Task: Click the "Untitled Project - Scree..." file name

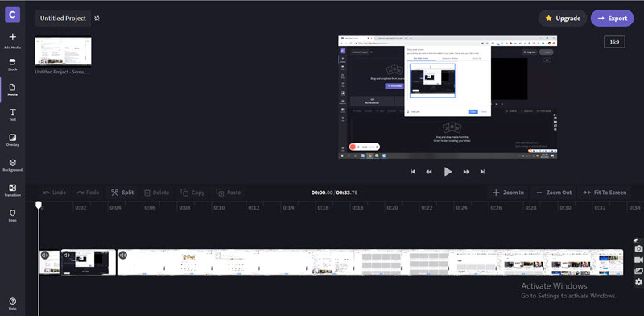Action: [62, 72]
